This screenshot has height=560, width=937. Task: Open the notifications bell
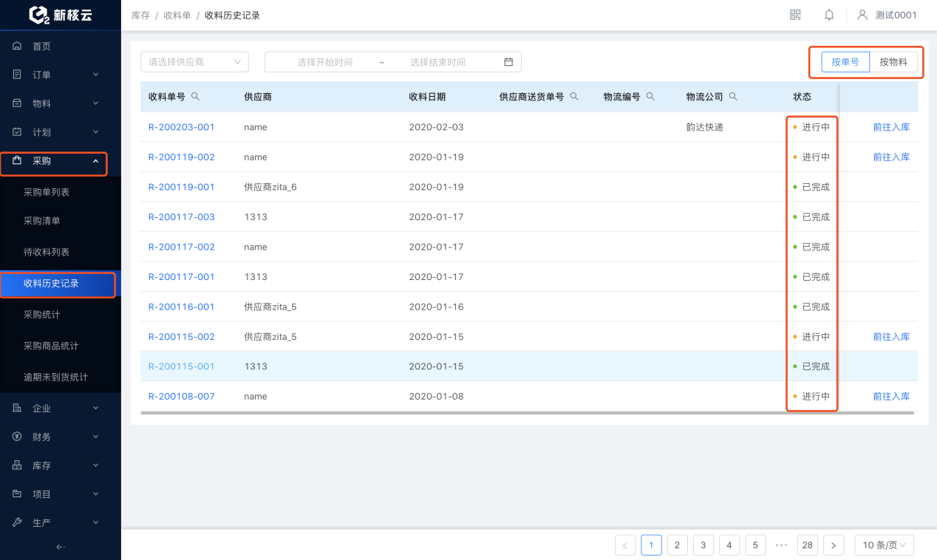829,15
